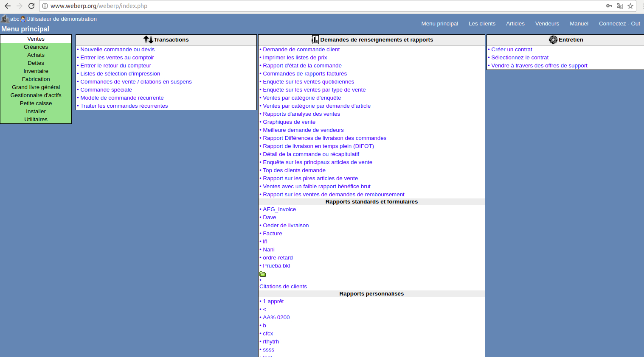Open Top des clients demande
The height and width of the screenshot is (357, 644).
click(x=294, y=170)
